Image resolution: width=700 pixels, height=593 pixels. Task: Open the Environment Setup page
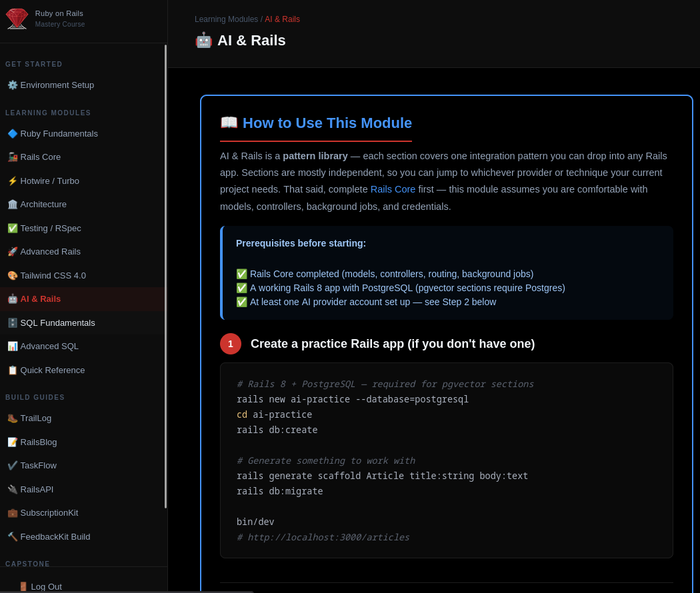(82, 85)
